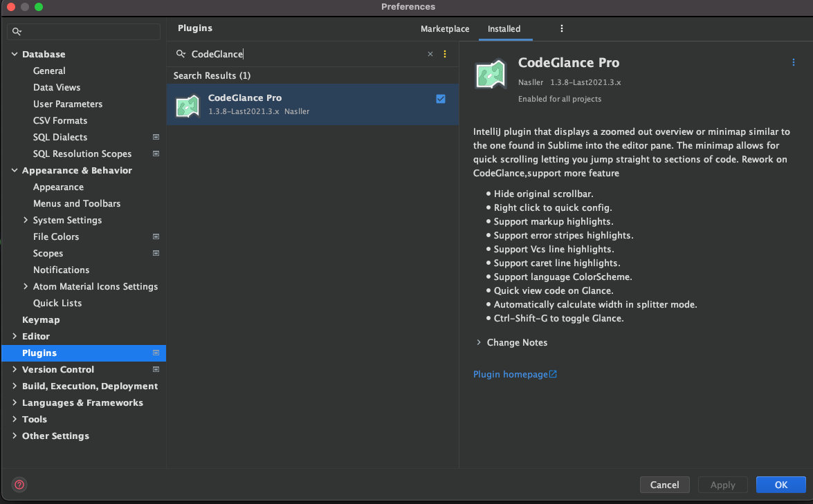Viewport: 813px width, 504px height.
Task: Expand Atom Material Icons Settings node
Action: pyautogui.click(x=26, y=286)
